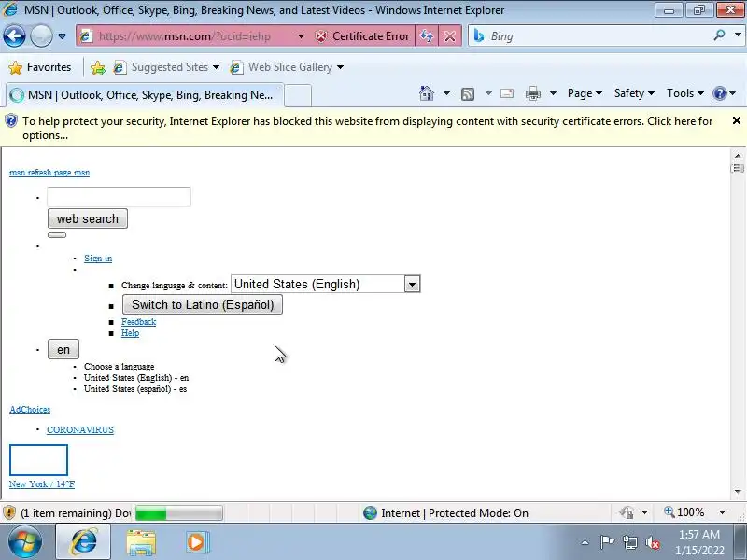Screen dimensions: 747x560
Task: Click the Refresh page icon
Action: pyautogui.click(x=427, y=36)
